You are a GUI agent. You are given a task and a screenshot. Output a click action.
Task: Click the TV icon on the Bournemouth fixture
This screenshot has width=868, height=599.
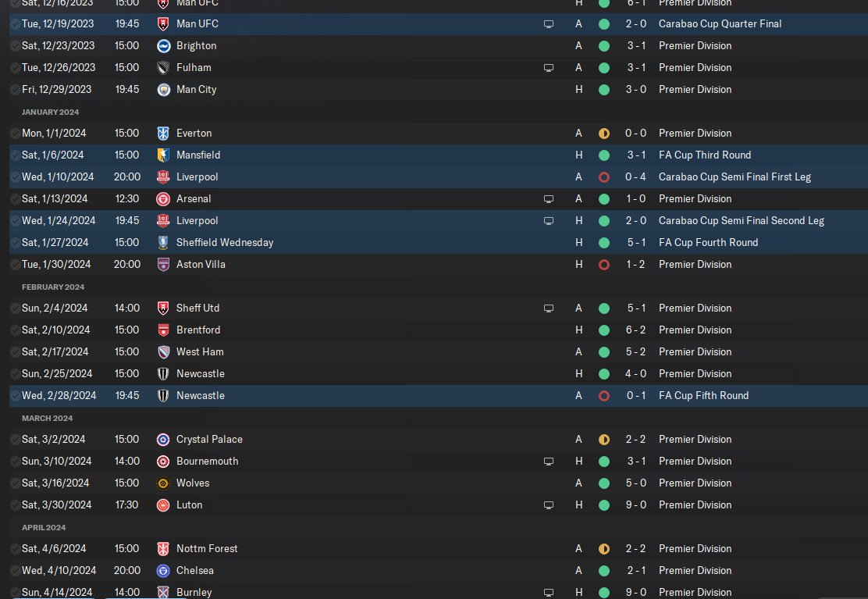[x=549, y=462]
